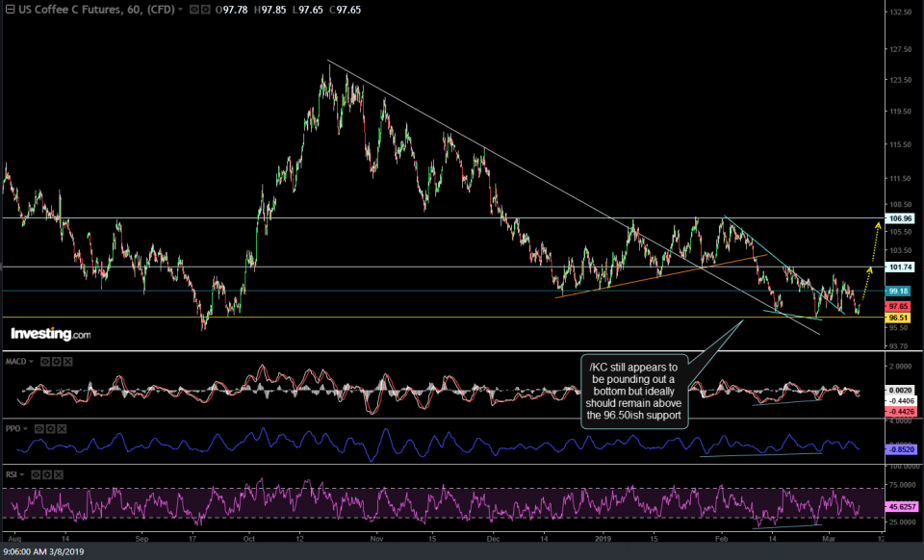This screenshot has height=560, width=924.
Task: Expand the MACD indicator dropdown arrow
Action: pos(32,361)
